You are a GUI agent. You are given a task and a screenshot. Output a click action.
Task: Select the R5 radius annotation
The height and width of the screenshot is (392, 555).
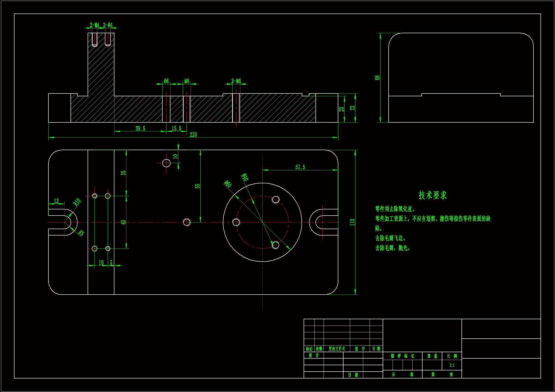81,233
